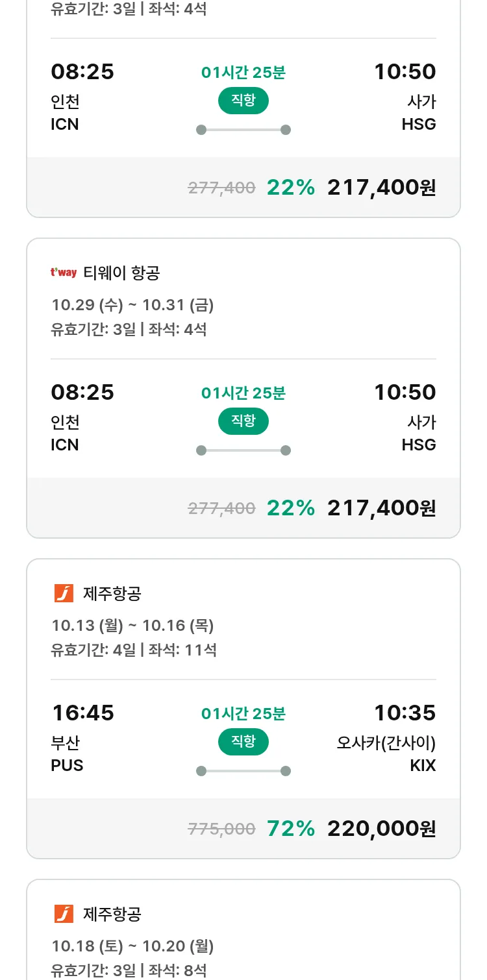This screenshot has height=980, width=487.
Task: Open the 티웨이 항공 airline name
Action: [121, 273]
